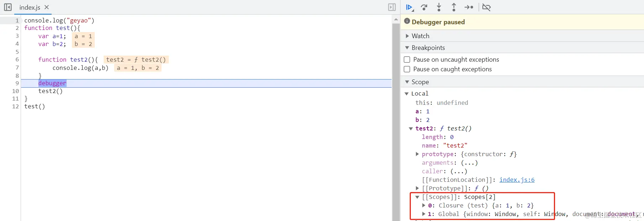The image size is (644, 221).
Task: Enable Pause on caught exceptions
Action: (x=407, y=69)
